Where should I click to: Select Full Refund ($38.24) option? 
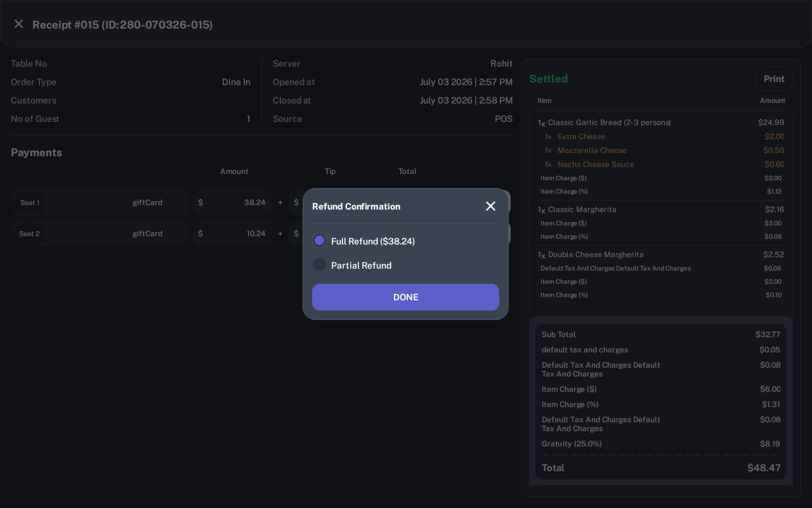pos(363,241)
